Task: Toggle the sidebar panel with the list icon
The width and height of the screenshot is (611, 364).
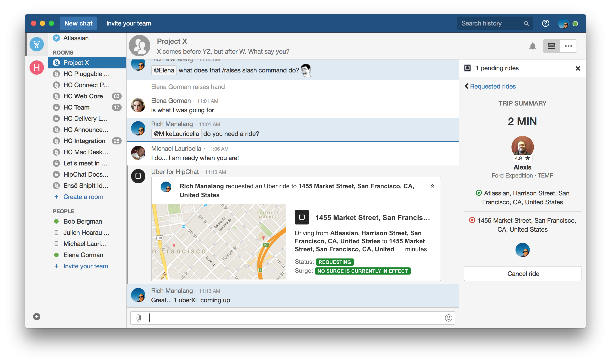Action: click(551, 46)
